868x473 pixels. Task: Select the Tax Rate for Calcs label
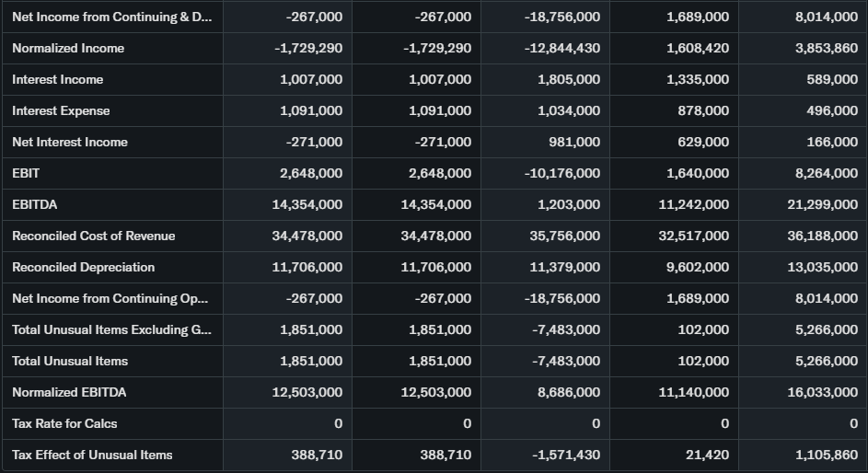[x=64, y=423]
